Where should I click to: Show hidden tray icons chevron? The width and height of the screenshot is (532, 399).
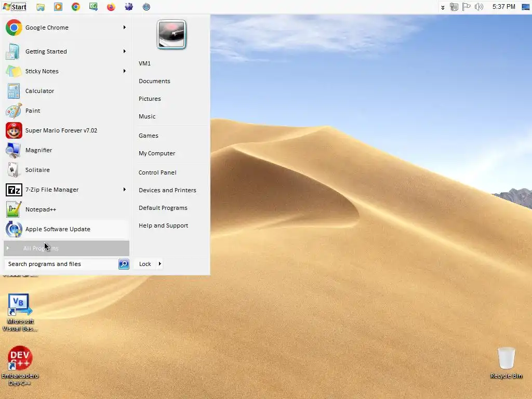tap(443, 7)
